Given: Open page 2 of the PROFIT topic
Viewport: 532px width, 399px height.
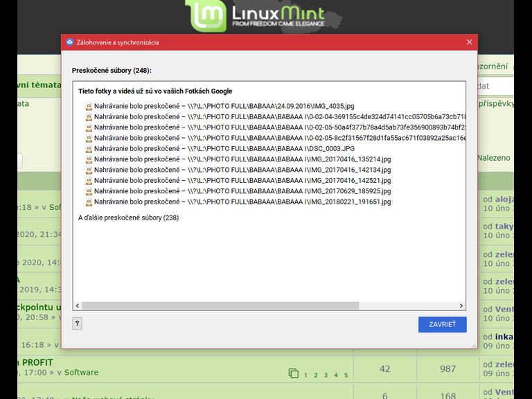Looking at the screenshot, I should (x=315, y=375).
